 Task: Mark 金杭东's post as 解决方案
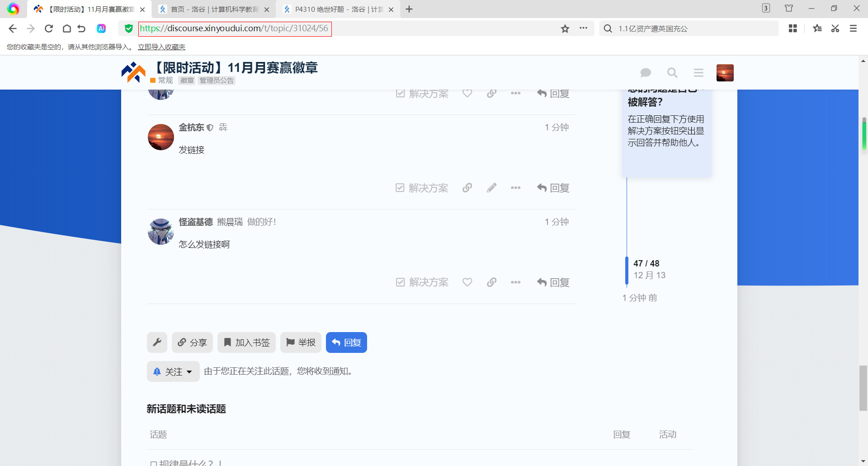pyautogui.click(x=422, y=188)
